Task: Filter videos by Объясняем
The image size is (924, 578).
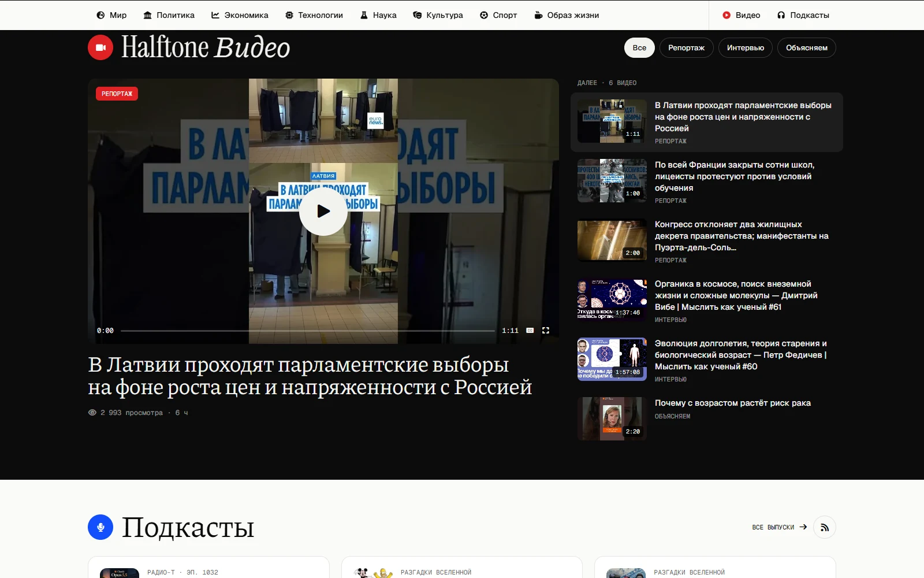Action: click(807, 47)
